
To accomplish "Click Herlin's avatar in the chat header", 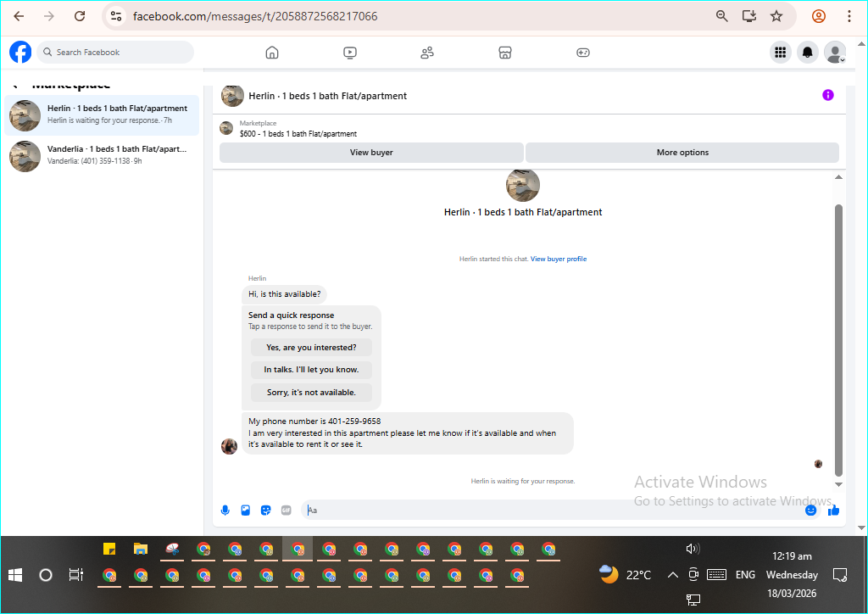I will click(x=232, y=96).
